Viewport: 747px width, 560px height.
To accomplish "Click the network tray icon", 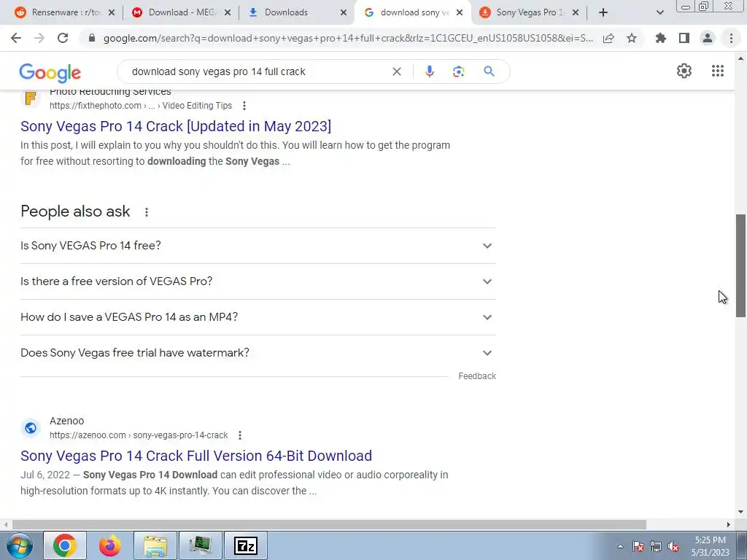I will (656, 546).
